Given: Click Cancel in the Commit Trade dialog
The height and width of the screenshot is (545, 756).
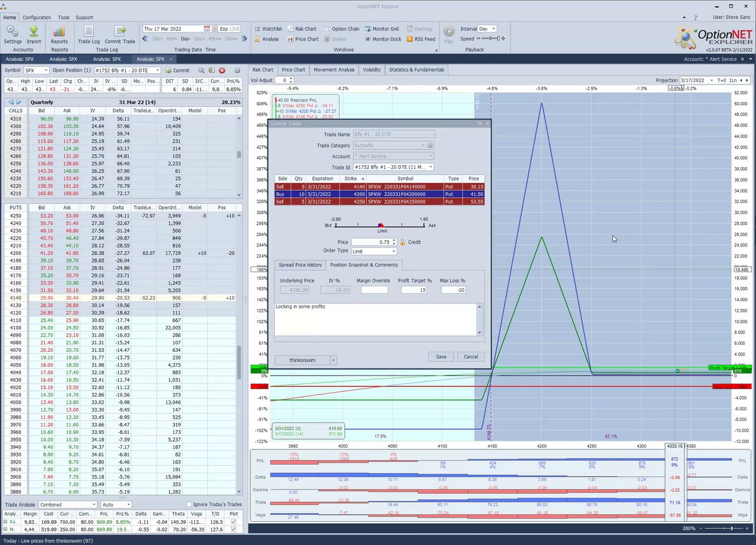Looking at the screenshot, I should click(x=471, y=357).
